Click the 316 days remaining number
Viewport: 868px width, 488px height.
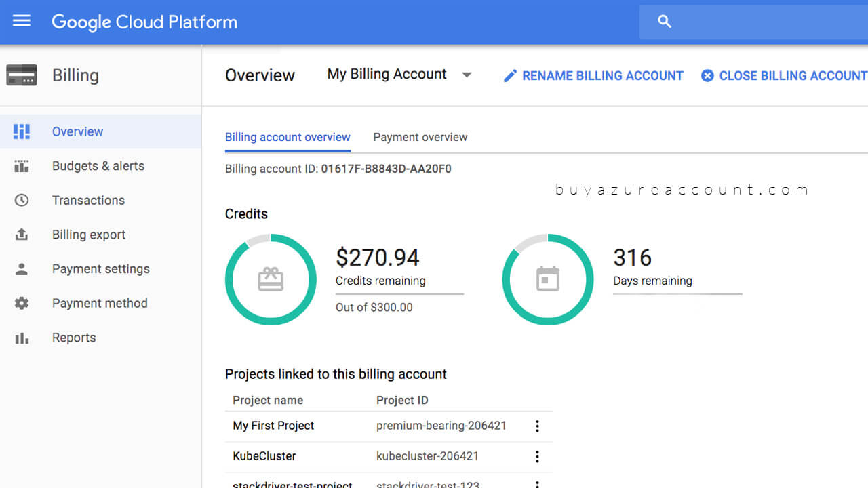633,258
